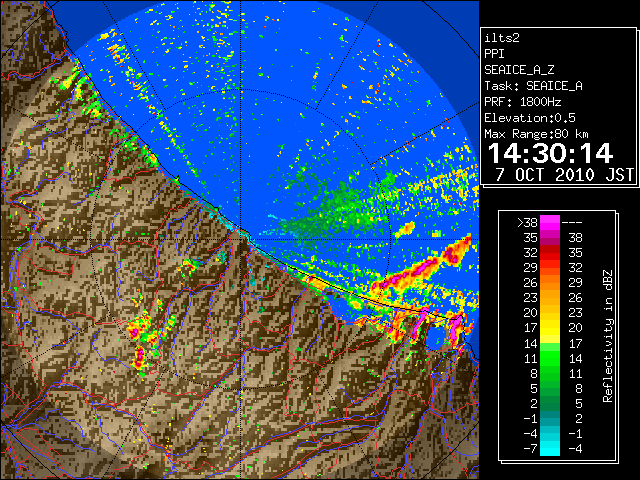Pick the bright green legend color band
640x480 pixels.
tap(550, 358)
